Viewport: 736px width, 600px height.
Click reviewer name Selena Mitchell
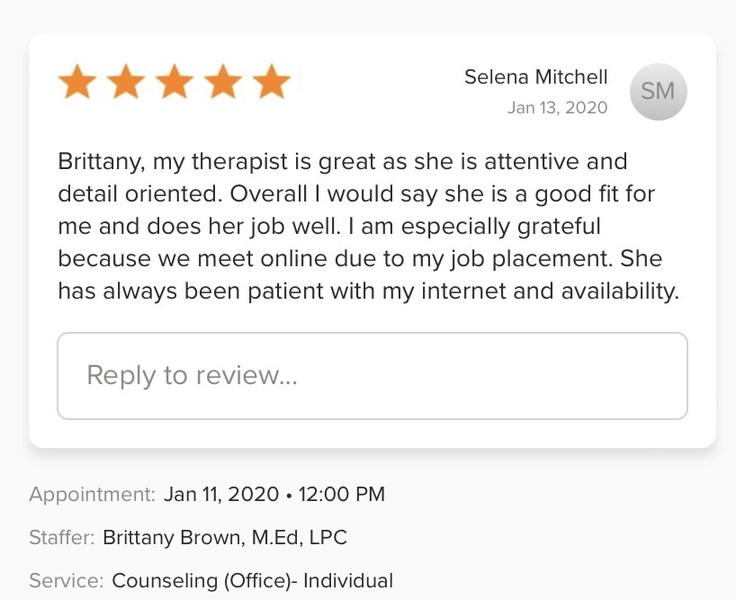(x=535, y=77)
